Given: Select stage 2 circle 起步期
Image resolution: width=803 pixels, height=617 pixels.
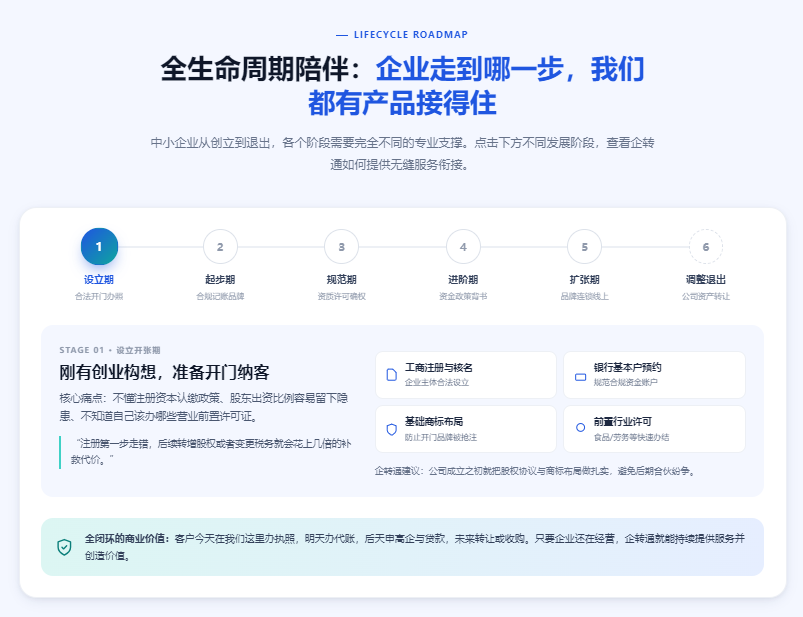Looking at the screenshot, I should coord(220,247).
